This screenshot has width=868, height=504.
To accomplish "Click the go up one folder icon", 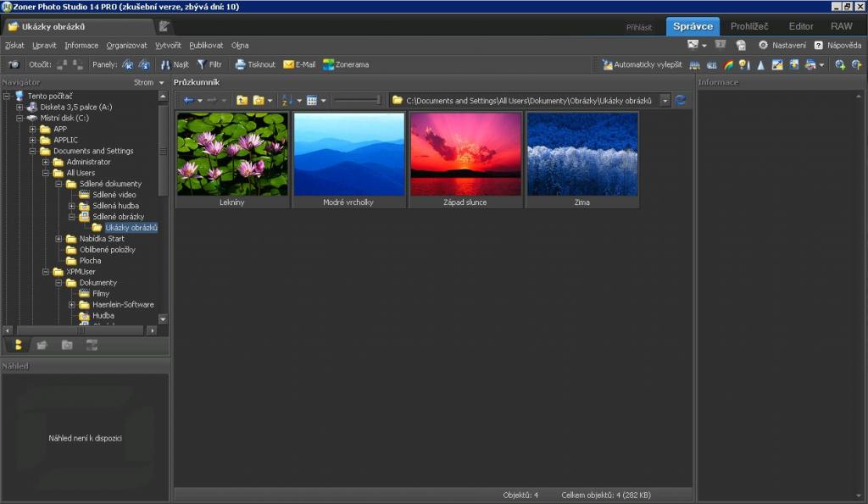I will (242, 100).
